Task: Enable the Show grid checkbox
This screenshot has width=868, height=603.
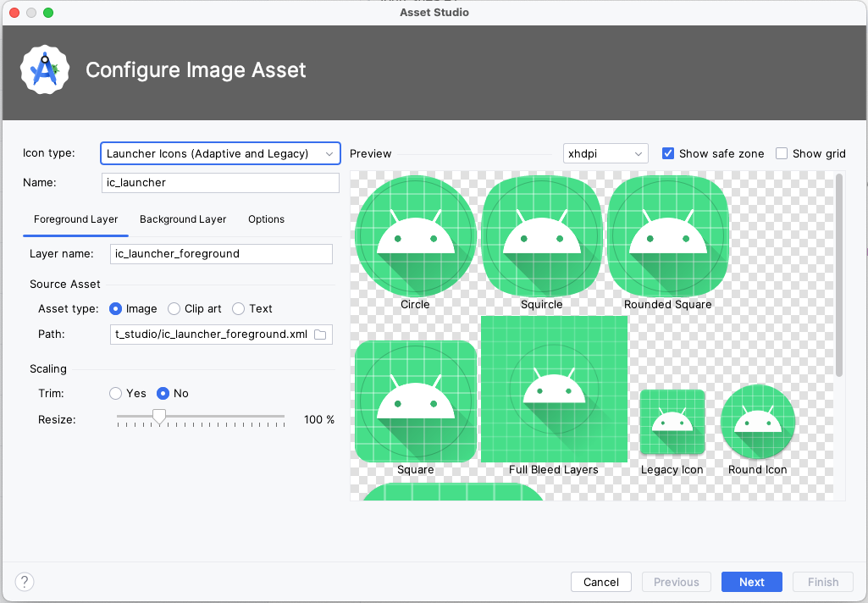Action: pos(782,153)
